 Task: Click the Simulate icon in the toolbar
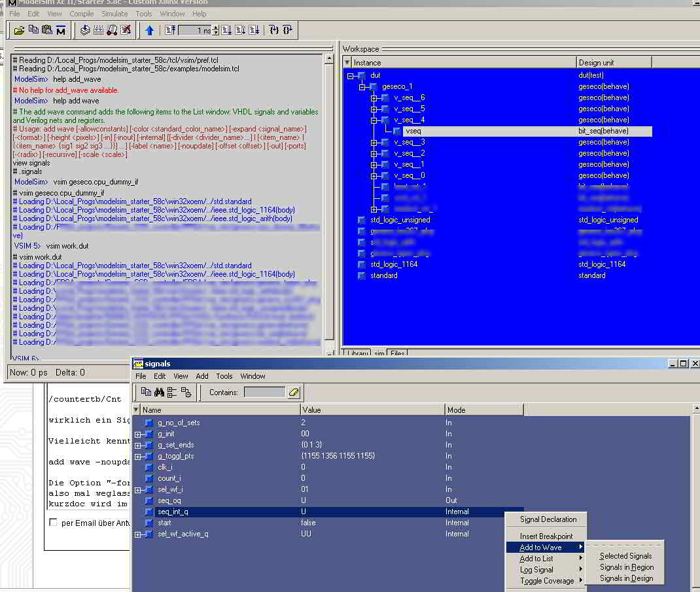tap(112, 30)
